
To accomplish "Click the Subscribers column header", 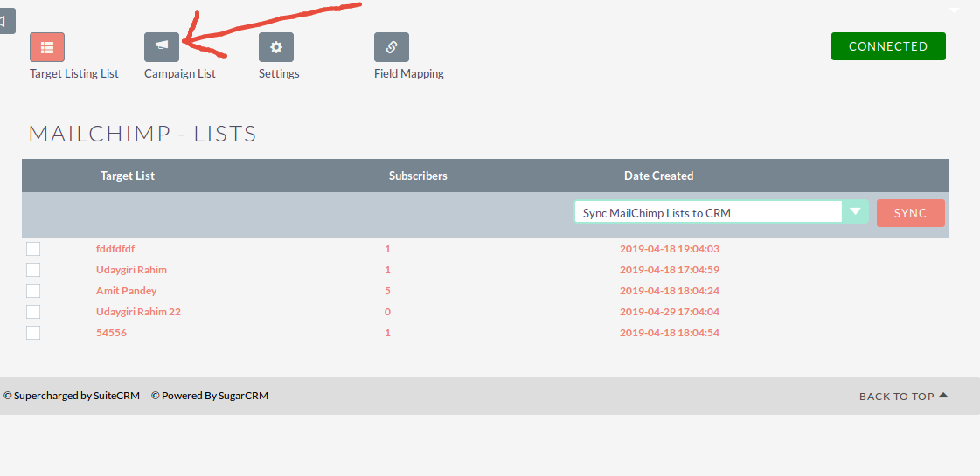I will (418, 176).
